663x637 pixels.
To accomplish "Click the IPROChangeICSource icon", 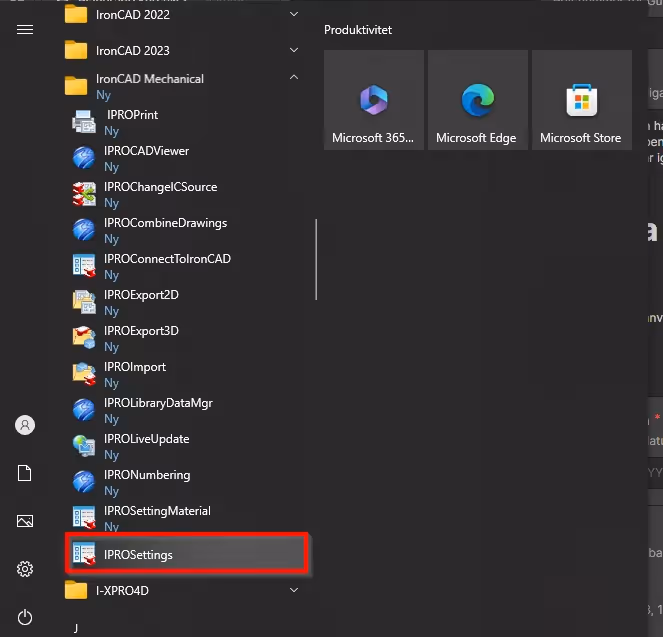I will 84,194.
